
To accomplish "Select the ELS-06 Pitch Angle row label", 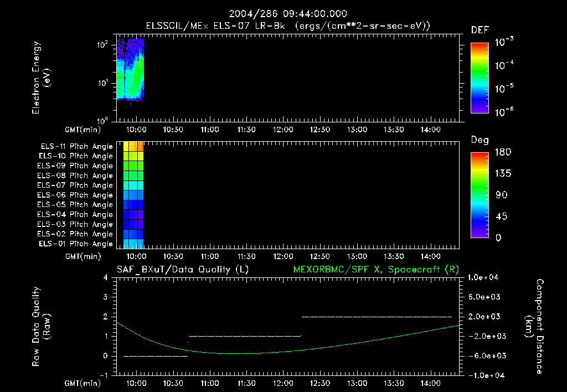I will pos(75,195).
